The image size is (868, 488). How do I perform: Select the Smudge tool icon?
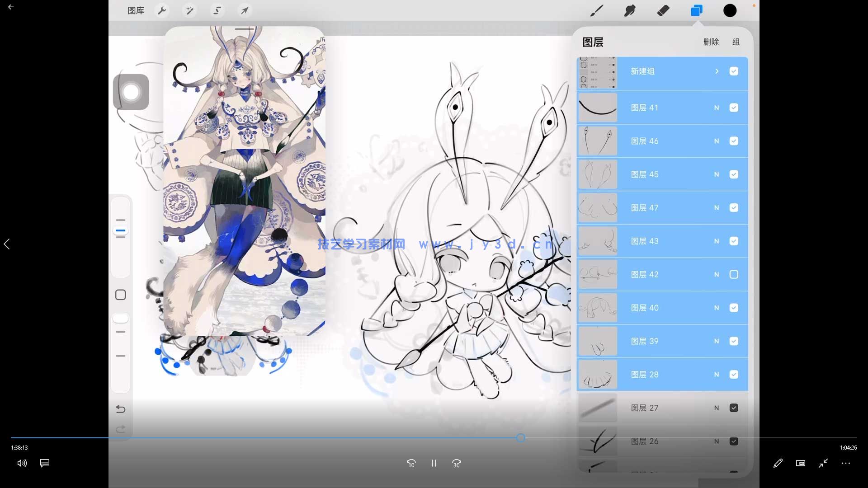630,10
